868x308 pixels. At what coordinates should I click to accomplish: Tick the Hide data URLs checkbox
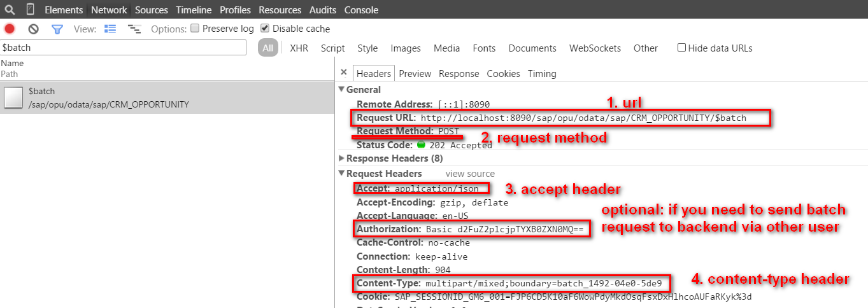(x=682, y=48)
